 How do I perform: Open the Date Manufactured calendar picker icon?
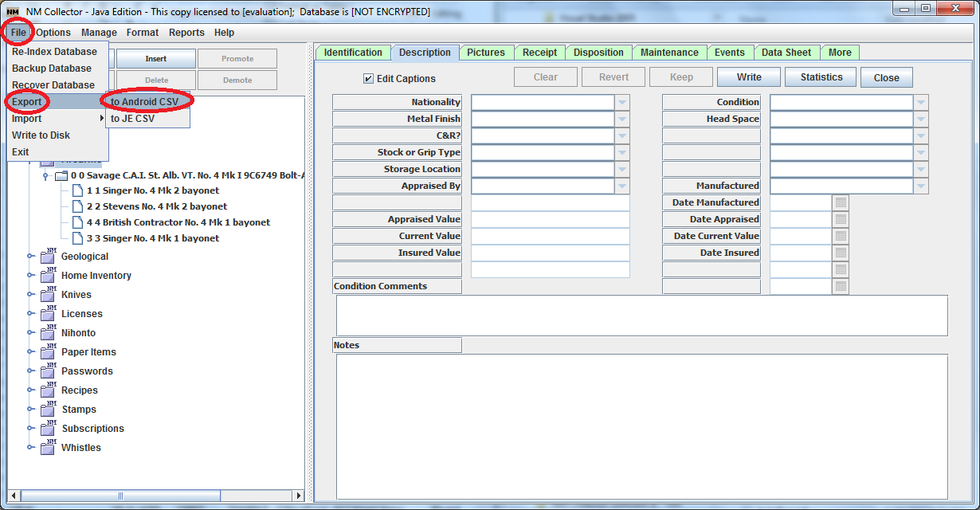841,202
